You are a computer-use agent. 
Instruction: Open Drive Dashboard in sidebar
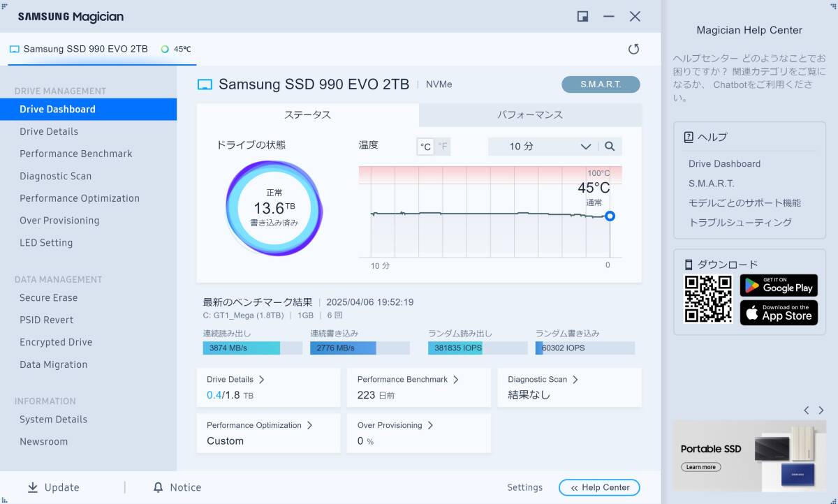pos(88,109)
